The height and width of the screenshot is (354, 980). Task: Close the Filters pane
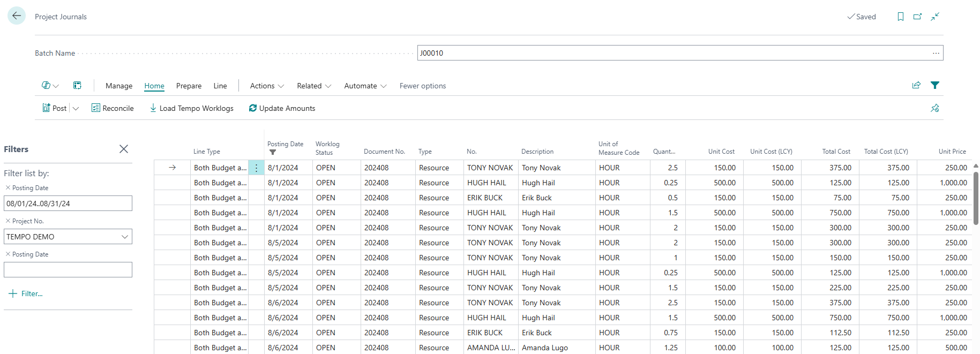tap(124, 149)
